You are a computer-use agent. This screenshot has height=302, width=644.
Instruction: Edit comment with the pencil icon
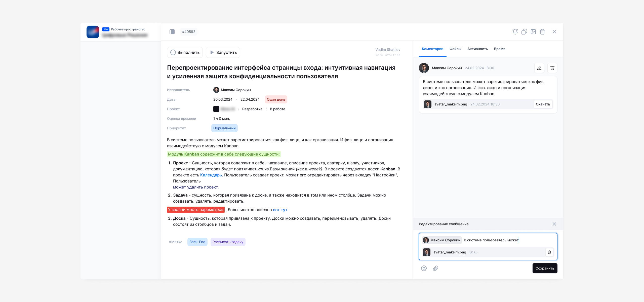[x=539, y=68]
